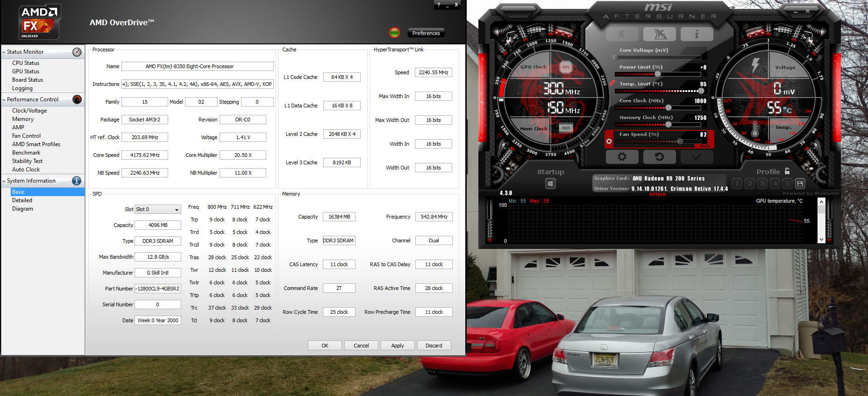The image size is (868, 396).
Task: Select Auto Clock in the sidebar
Action: (x=26, y=170)
